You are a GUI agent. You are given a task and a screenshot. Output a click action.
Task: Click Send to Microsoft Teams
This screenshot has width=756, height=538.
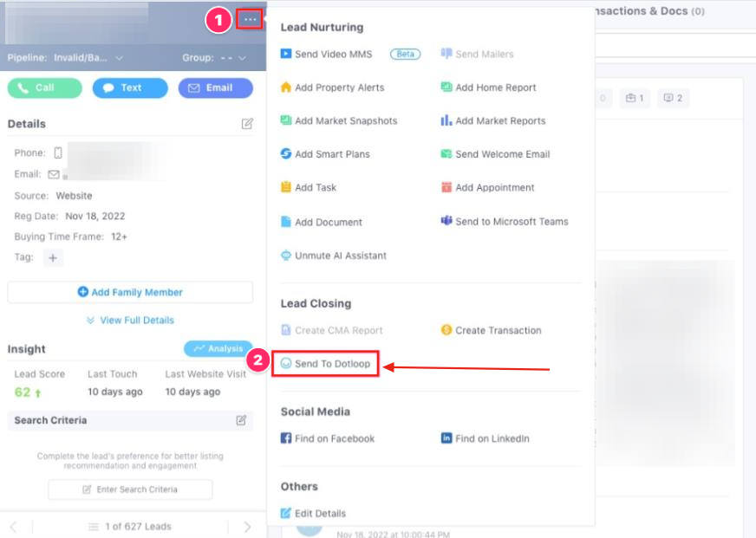pyautogui.click(x=512, y=222)
